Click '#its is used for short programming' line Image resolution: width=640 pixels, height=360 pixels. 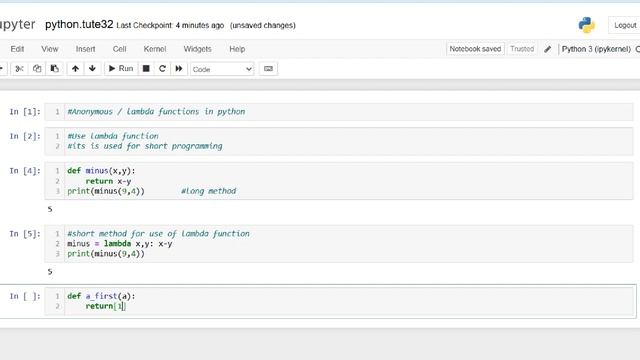[145, 146]
